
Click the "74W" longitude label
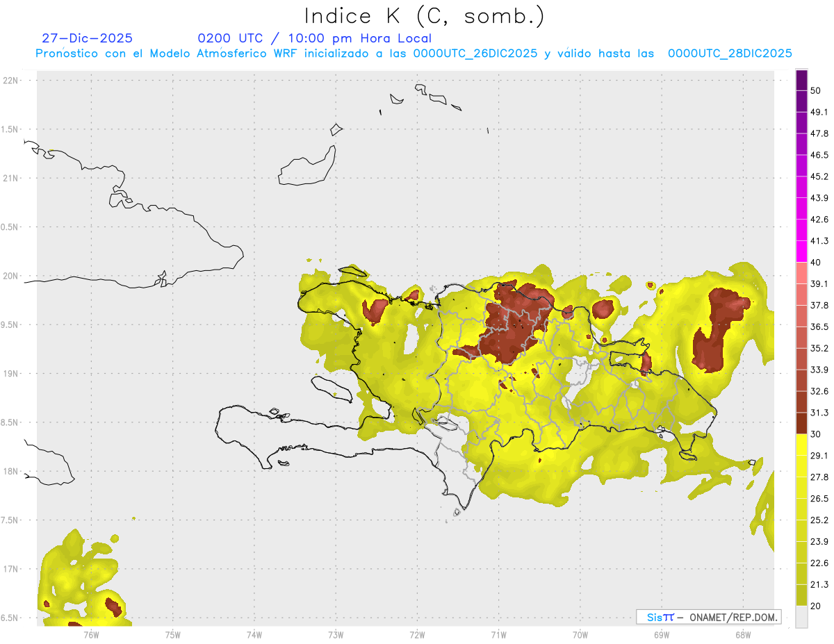(x=254, y=635)
